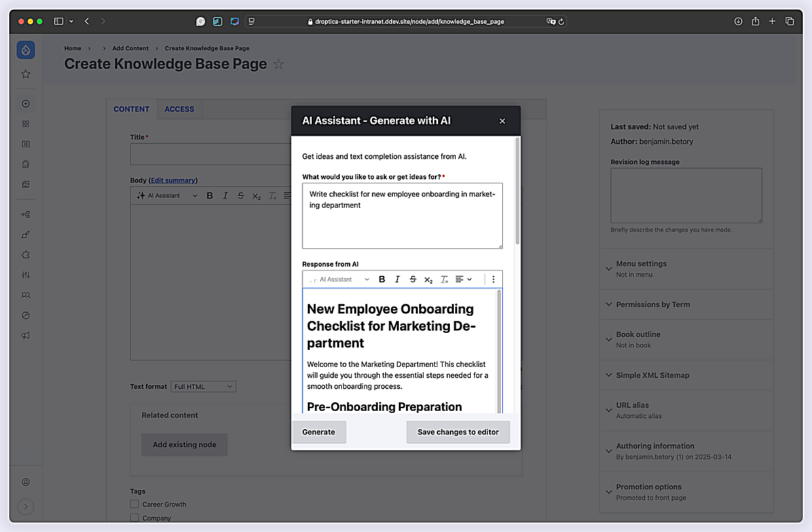Screen dimensions: 812x532
Task: Open the Media image icon in sidebar
Action: (x=26, y=185)
